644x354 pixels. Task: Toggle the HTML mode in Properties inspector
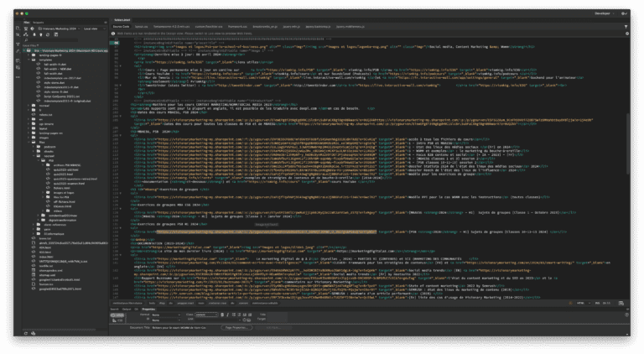click(118, 315)
